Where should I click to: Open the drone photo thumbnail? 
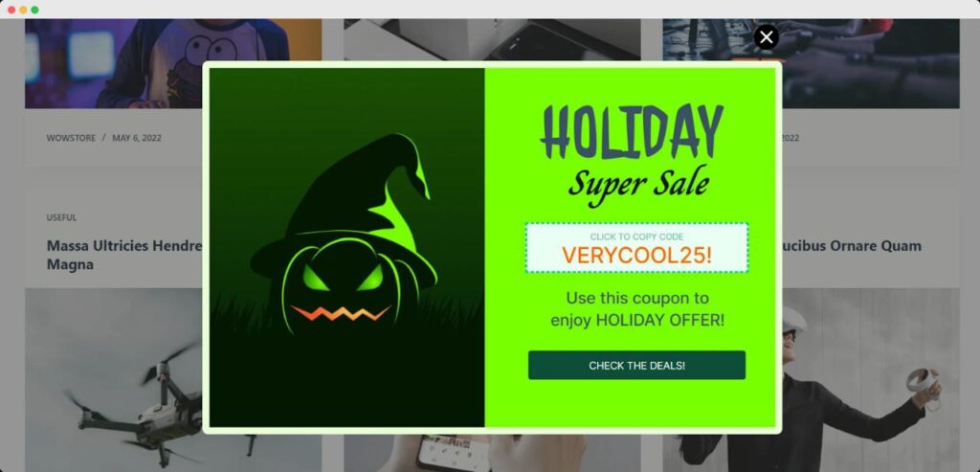(114, 380)
